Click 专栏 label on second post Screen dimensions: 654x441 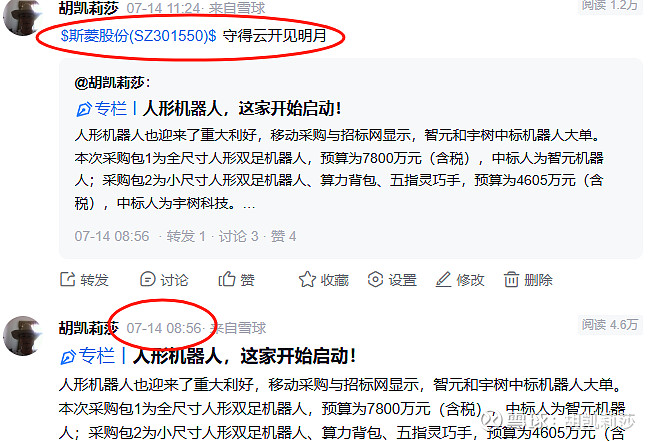coord(97,356)
